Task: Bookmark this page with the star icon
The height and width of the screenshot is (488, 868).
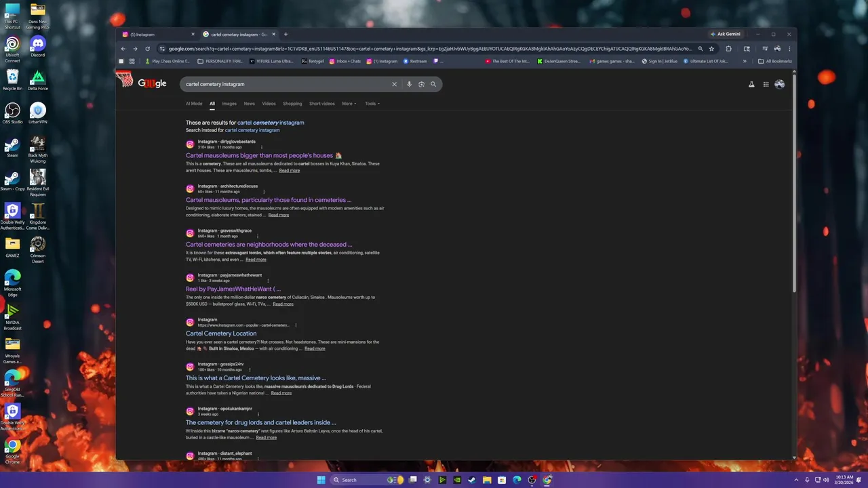Action: [x=711, y=49]
